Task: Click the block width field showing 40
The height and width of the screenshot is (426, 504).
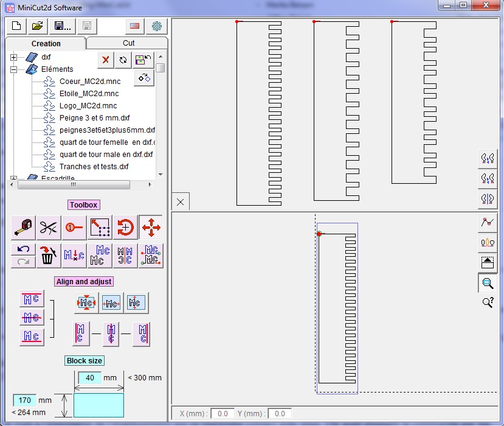Action: click(90, 377)
